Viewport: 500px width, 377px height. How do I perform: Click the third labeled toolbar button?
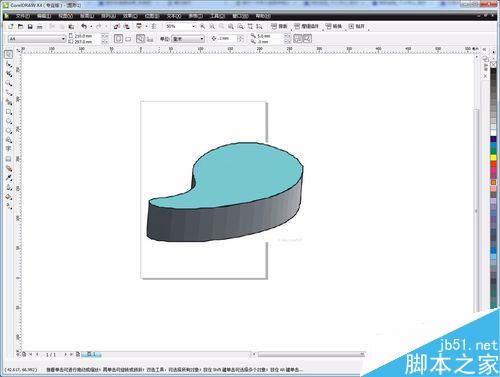(x=334, y=26)
